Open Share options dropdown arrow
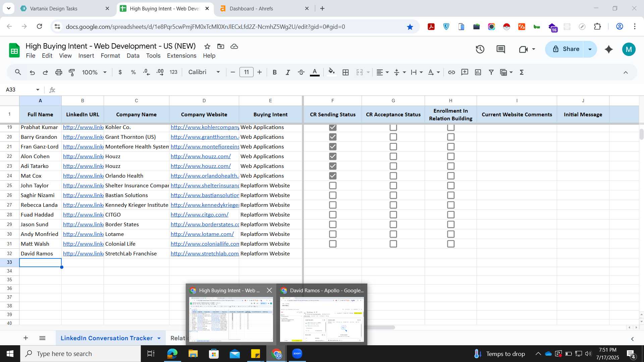 (590, 49)
